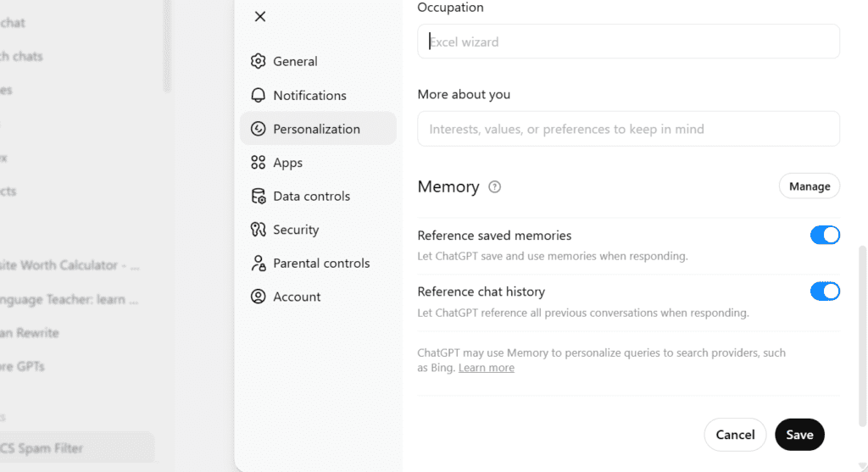Click the Account profile icon

pos(258,297)
